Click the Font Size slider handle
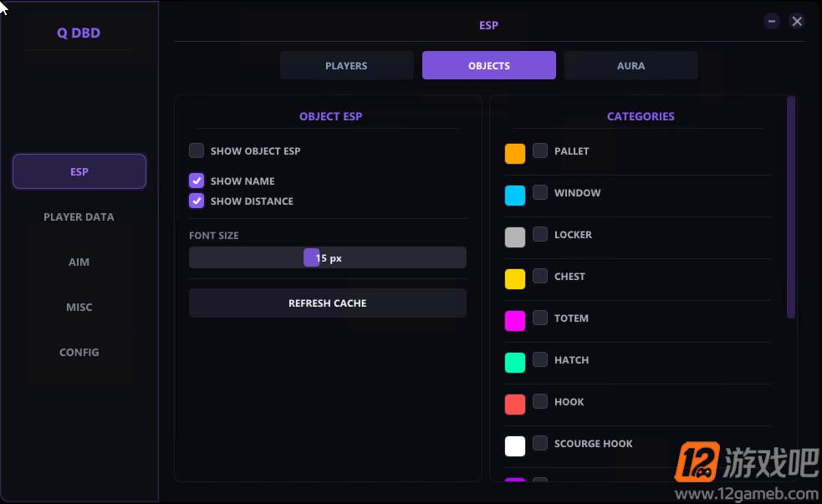The width and height of the screenshot is (822, 504). click(x=311, y=257)
